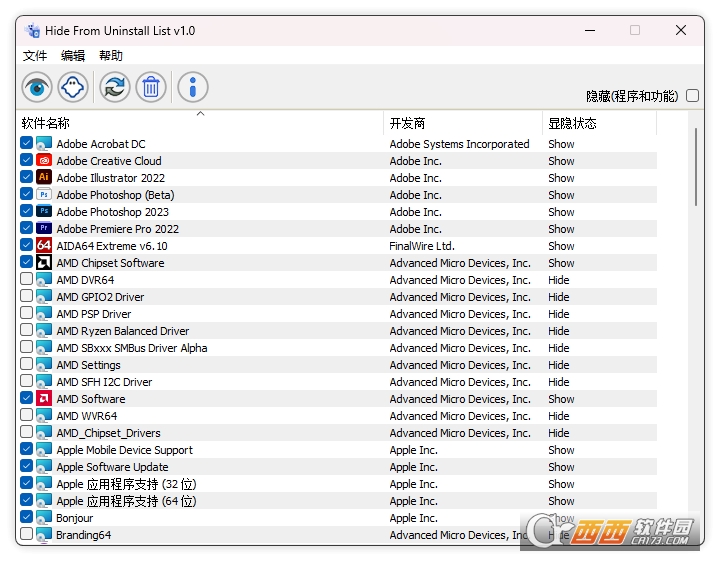Uncheck the Adobe Acrobat DC checkbox

click(27, 143)
